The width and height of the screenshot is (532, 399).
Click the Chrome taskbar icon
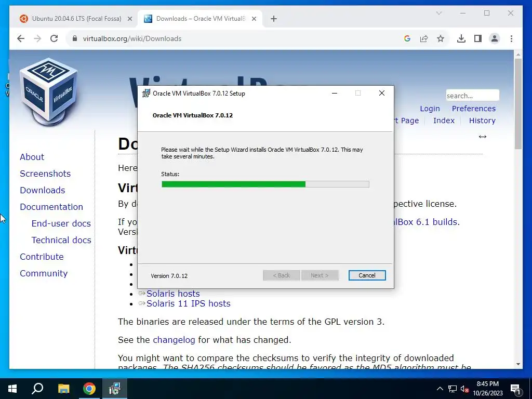pos(89,389)
